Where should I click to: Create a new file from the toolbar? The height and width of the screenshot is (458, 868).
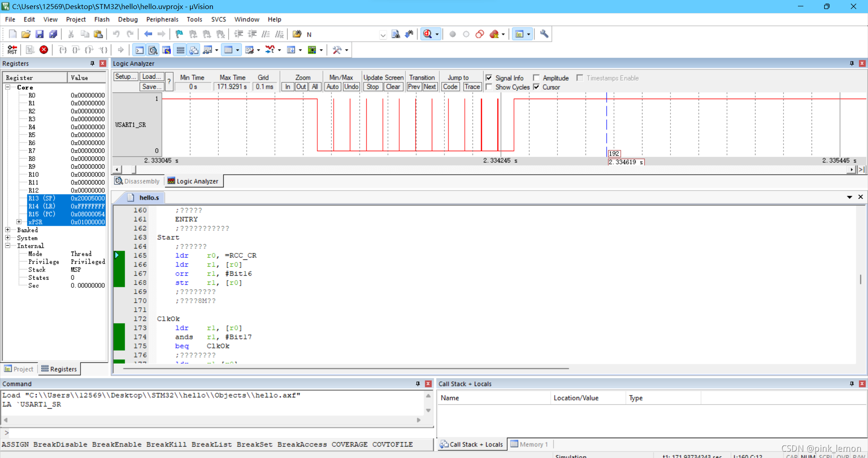(x=13, y=34)
